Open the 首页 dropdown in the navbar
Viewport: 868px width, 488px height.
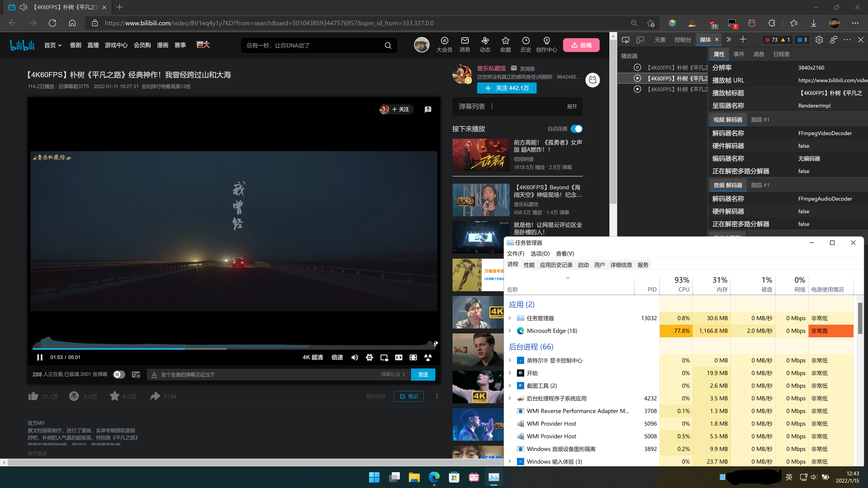tap(53, 45)
